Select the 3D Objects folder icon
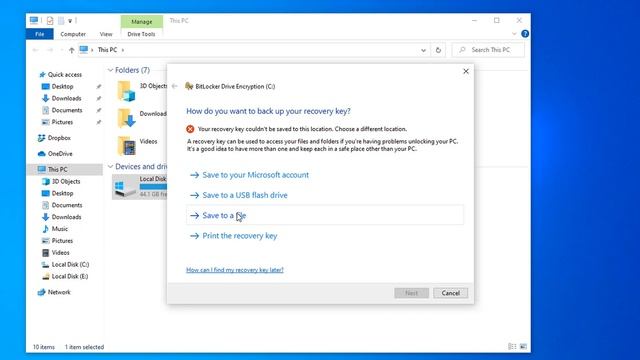The width and height of the screenshot is (640, 360). tap(126, 91)
